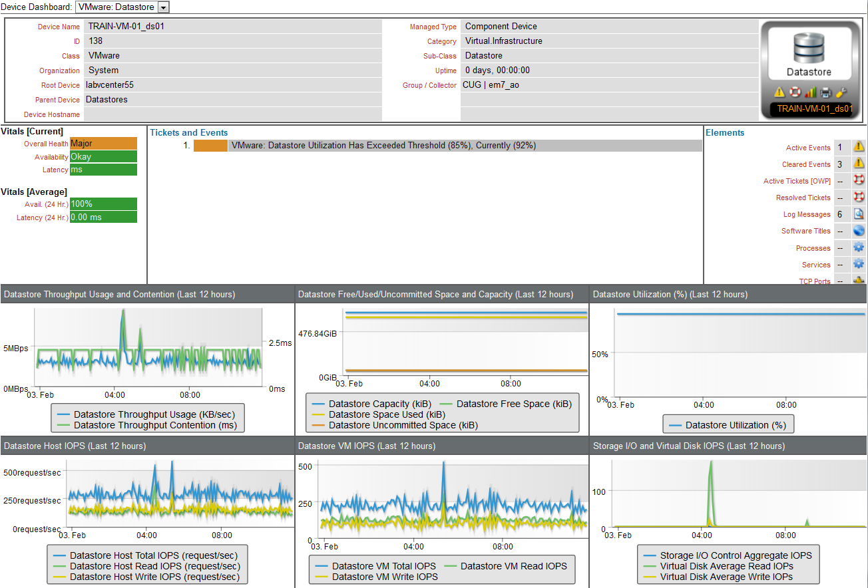Click the Services gear icon

pyautogui.click(x=859, y=264)
